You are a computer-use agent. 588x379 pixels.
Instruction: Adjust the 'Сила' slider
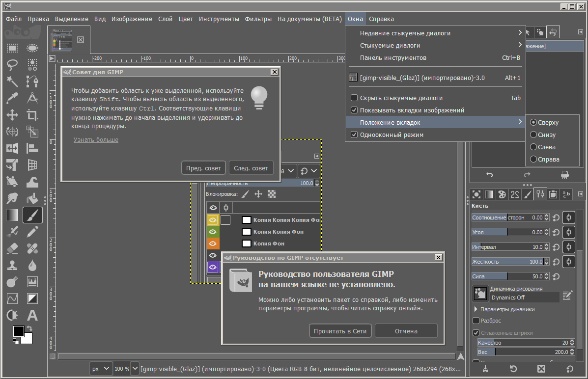pyautogui.click(x=507, y=276)
